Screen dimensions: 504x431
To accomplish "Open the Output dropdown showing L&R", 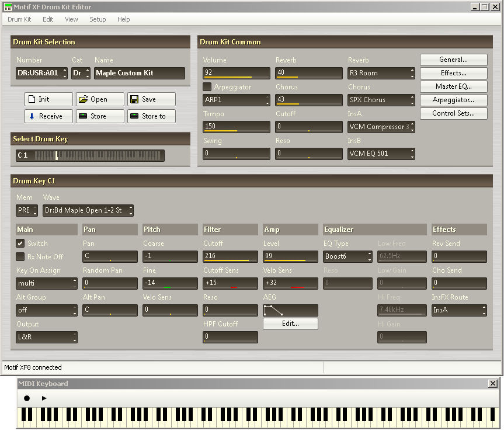I will (x=47, y=337).
